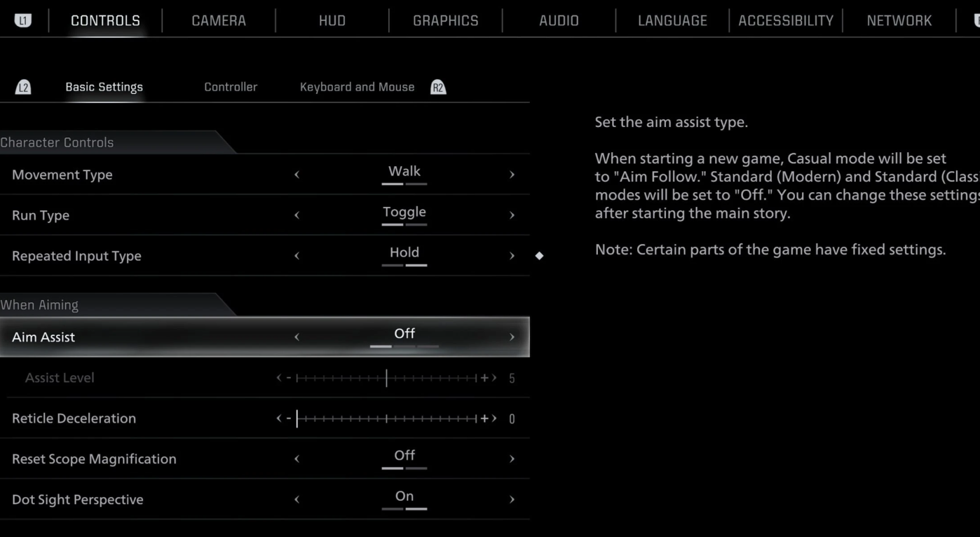Select the Aim Assist setting row

pyautogui.click(x=265, y=337)
